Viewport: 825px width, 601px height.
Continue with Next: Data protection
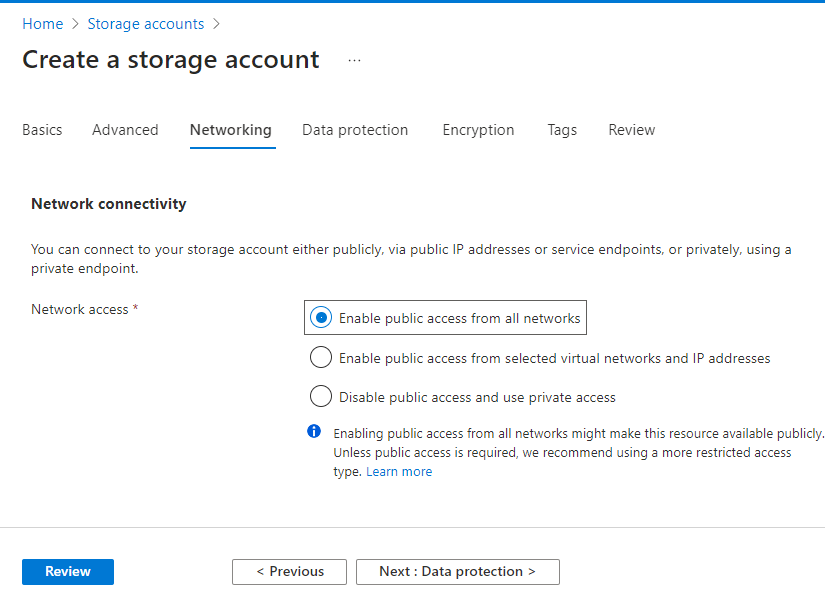457,571
